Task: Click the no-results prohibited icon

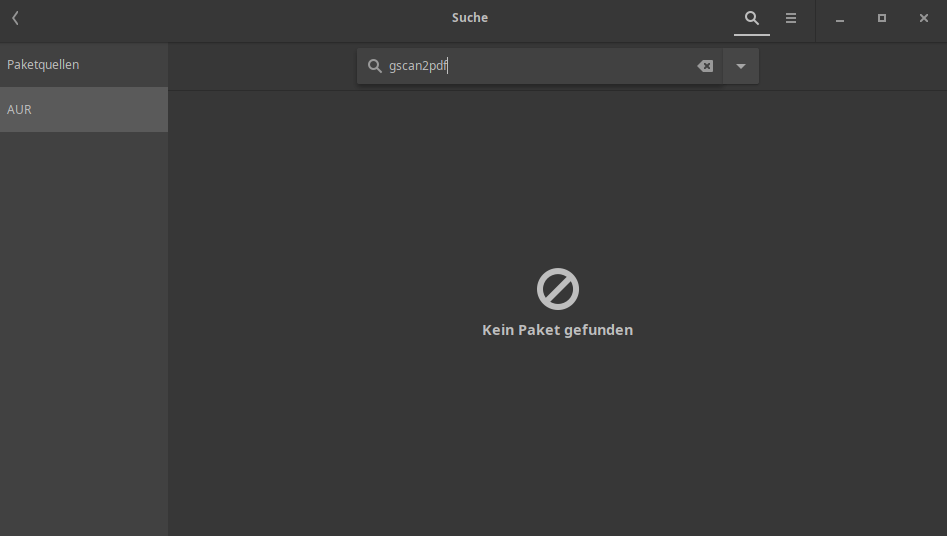Action: (x=558, y=289)
